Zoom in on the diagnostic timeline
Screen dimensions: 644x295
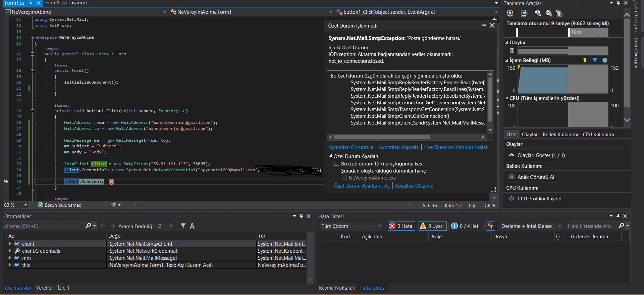[538, 13]
